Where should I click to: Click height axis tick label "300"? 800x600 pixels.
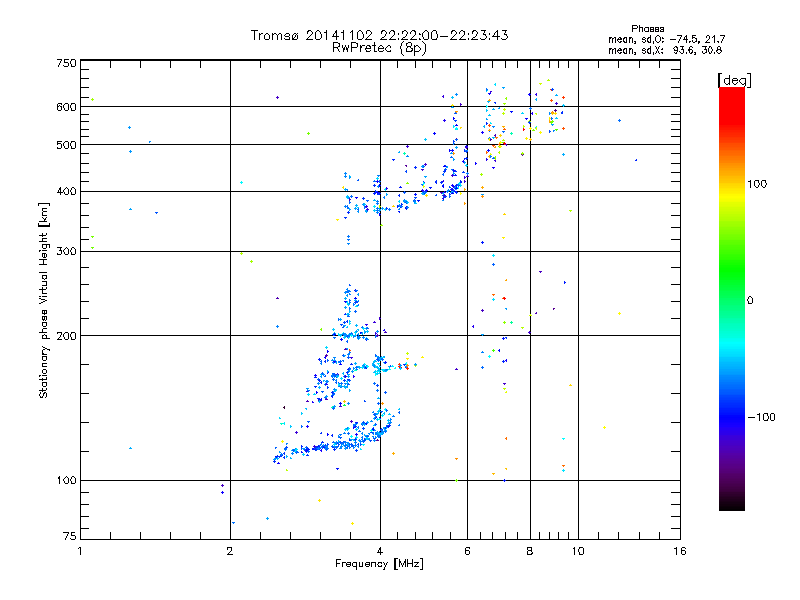(66, 252)
